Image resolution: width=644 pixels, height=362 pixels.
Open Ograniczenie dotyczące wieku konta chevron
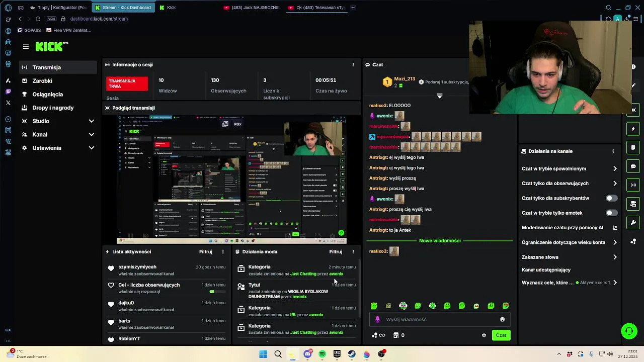[615, 242]
